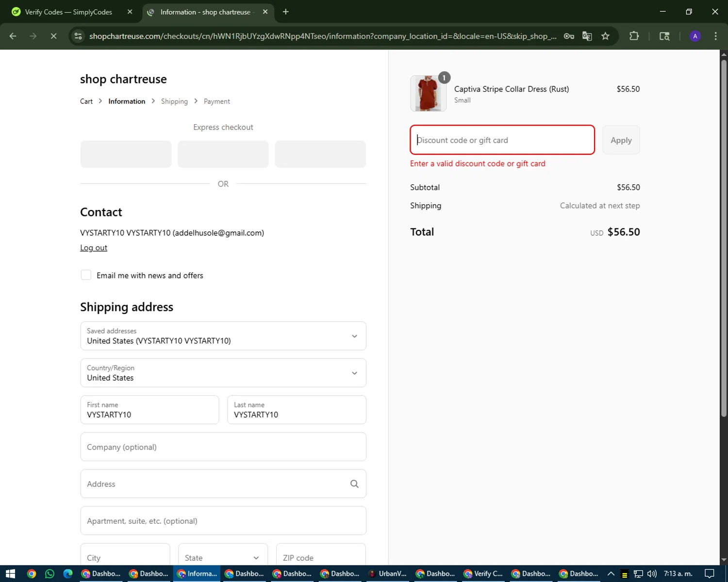Click the taskbar clock 7:13 a. m.
Screen dimensions: 728x582
(x=678, y=574)
